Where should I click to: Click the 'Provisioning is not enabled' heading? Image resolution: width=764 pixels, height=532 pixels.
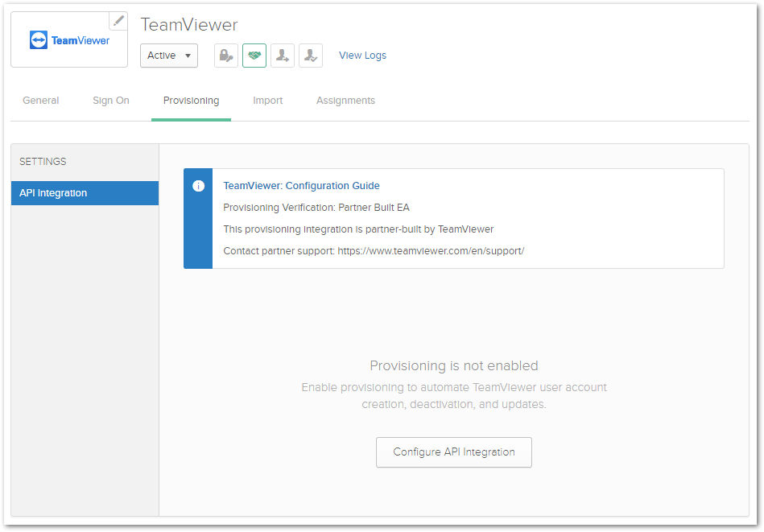coord(453,365)
